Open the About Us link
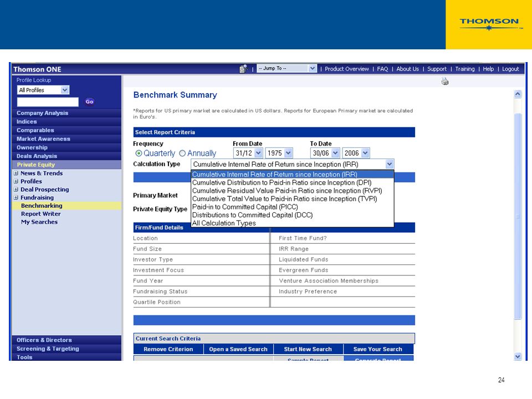 point(407,69)
